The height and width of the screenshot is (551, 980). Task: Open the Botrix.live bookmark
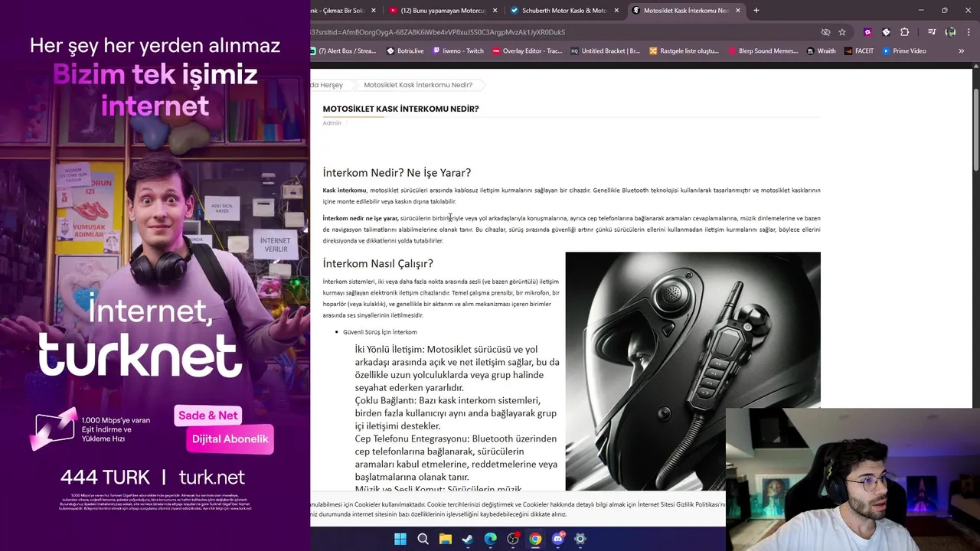click(x=406, y=51)
